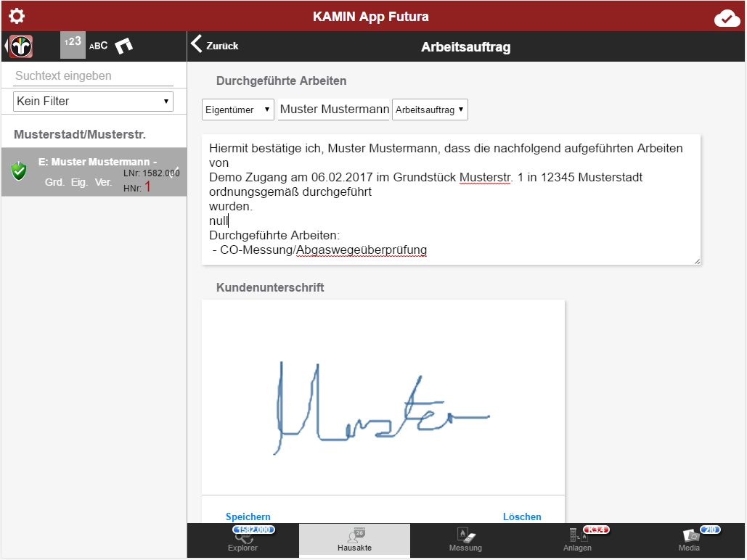Click the white angled bracket icon

[x=124, y=46]
